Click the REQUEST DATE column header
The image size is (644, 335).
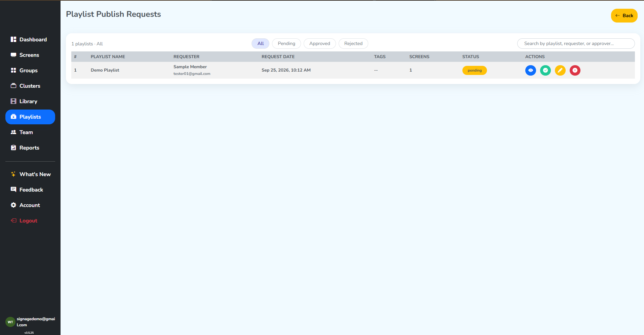coord(278,56)
